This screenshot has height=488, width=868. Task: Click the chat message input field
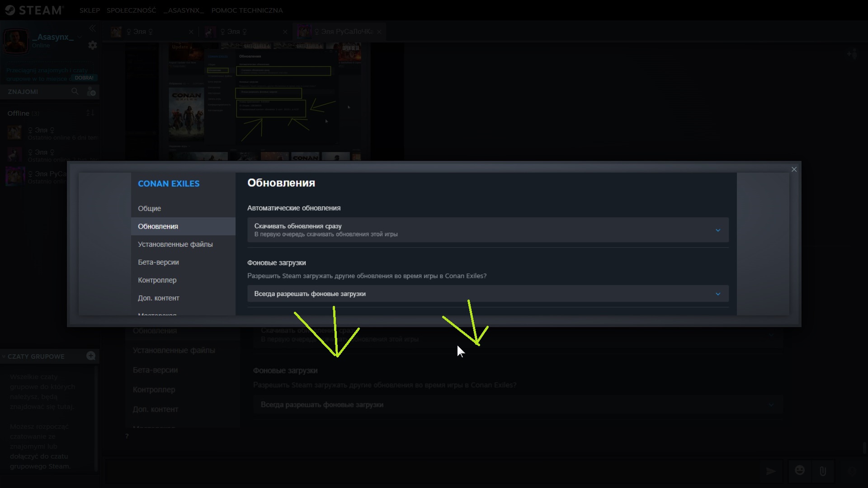coord(429,471)
